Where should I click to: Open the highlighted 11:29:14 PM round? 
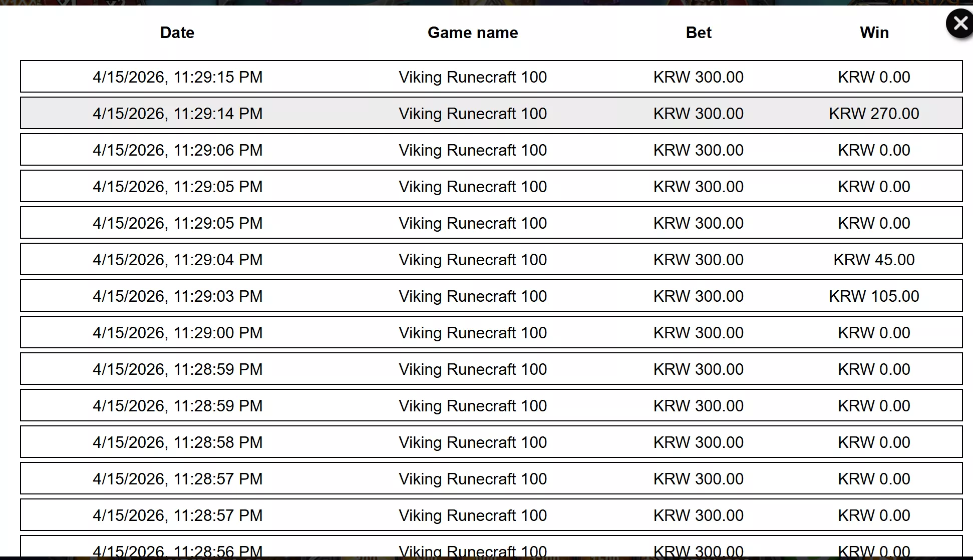pos(491,113)
